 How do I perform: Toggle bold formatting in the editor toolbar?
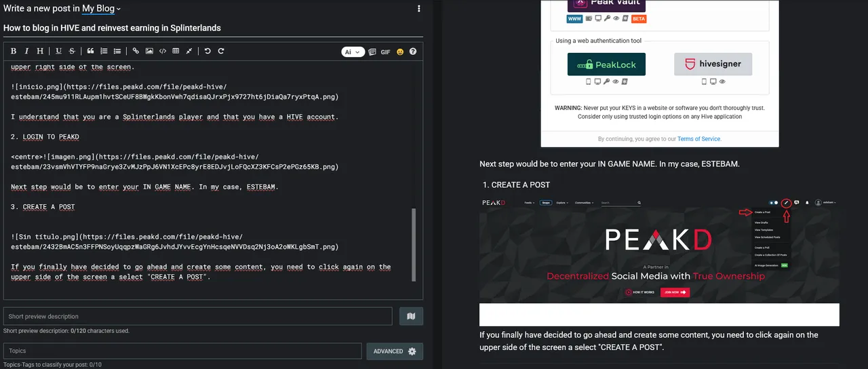(14, 52)
